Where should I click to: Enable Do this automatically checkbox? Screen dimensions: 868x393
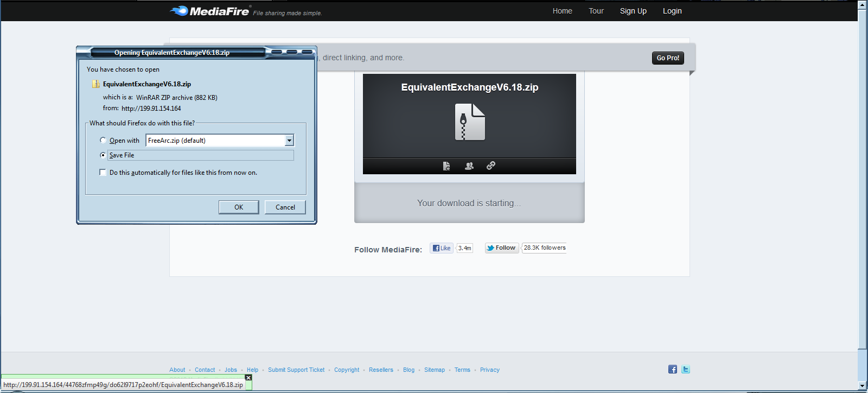point(103,172)
